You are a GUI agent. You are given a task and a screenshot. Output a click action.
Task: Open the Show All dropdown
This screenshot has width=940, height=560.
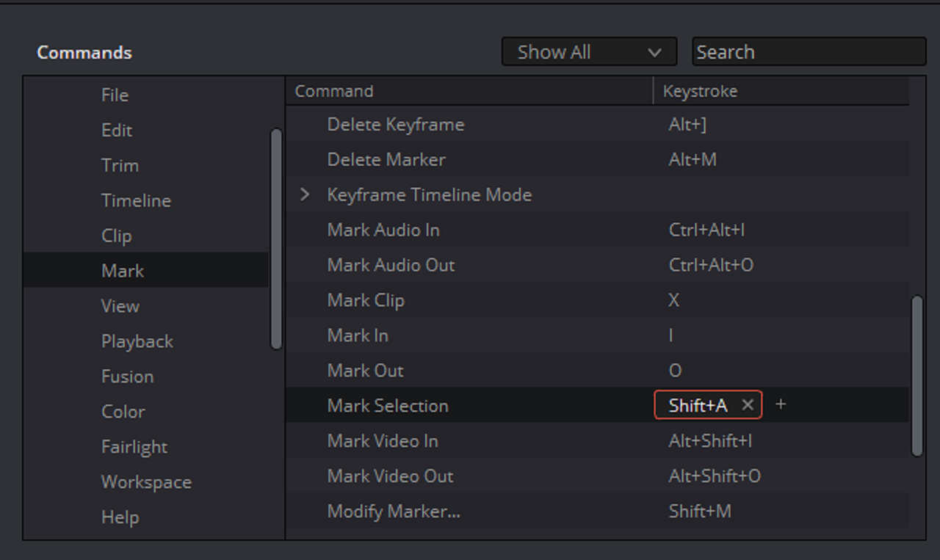point(589,52)
